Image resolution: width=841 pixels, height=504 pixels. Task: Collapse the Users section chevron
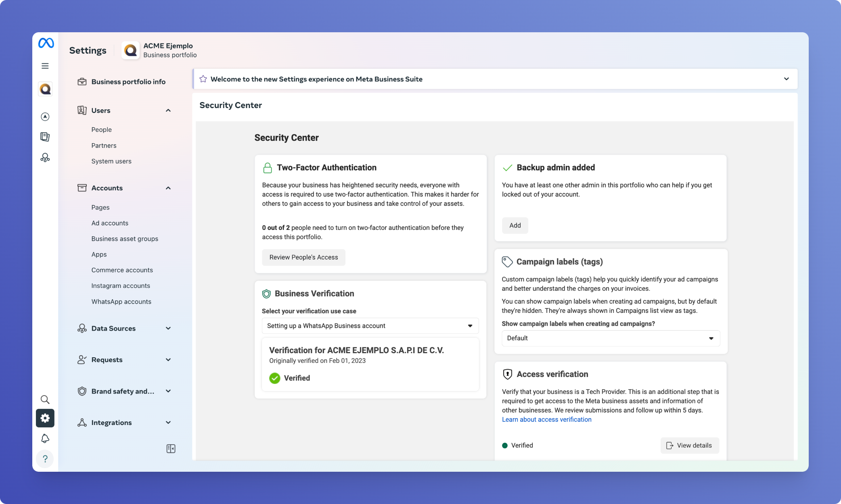pos(168,110)
